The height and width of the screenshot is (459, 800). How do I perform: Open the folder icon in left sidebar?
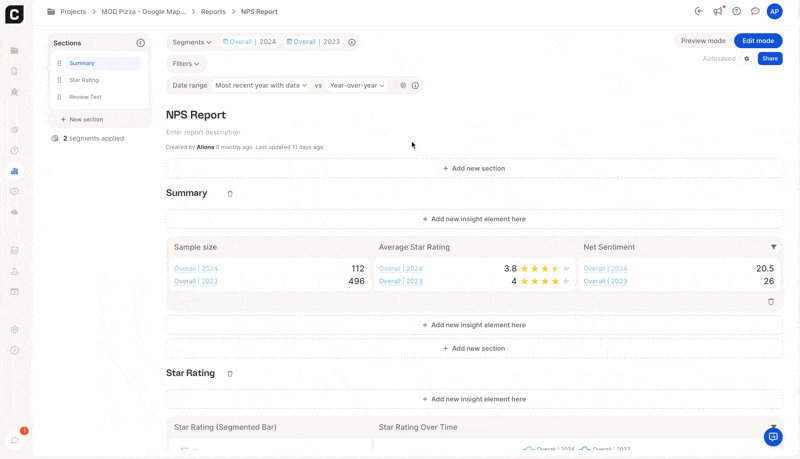coord(14,50)
